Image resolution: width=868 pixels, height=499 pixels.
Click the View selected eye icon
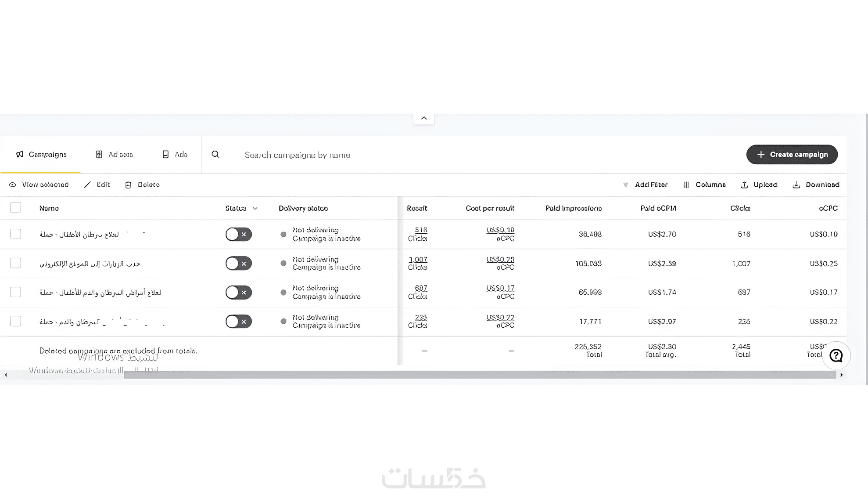point(13,185)
